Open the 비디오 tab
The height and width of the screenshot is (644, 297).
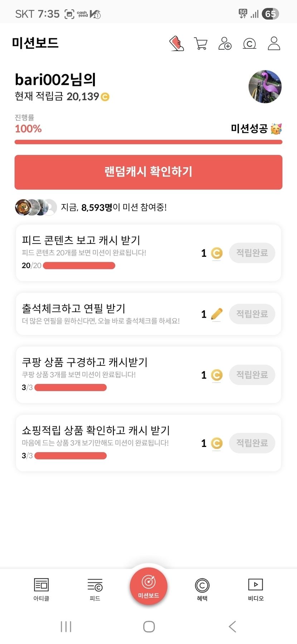click(x=255, y=589)
